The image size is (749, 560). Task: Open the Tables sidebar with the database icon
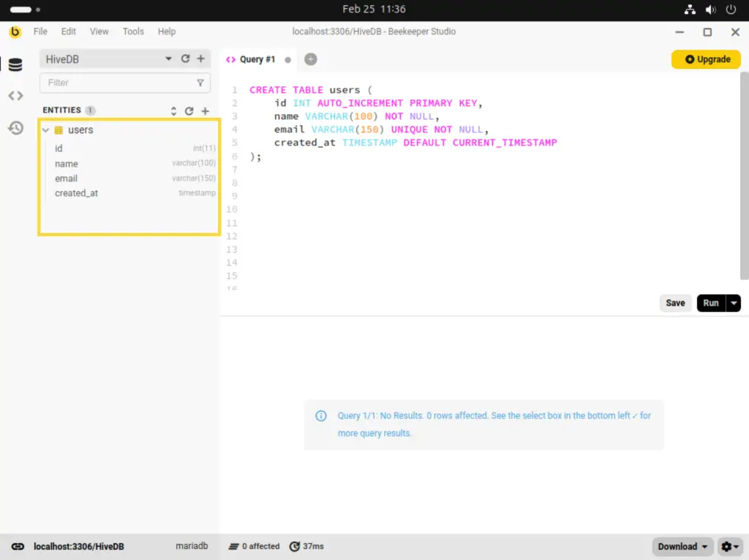pos(15,64)
